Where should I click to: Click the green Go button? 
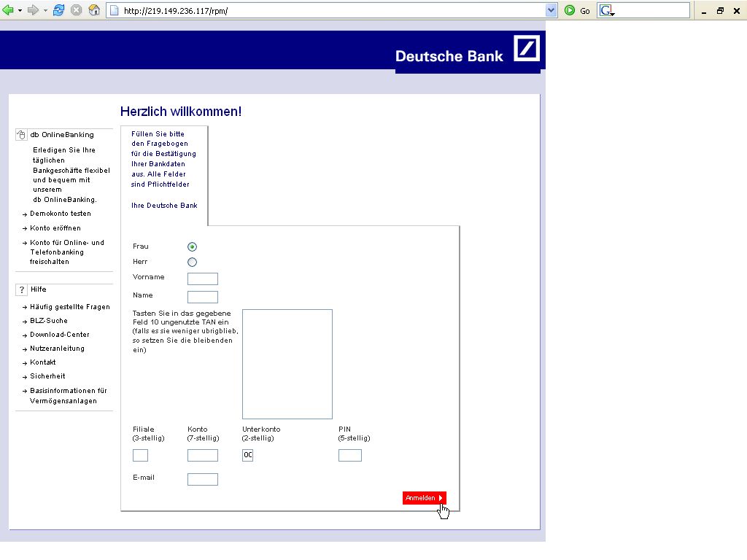pyautogui.click(x=577, y=10)
